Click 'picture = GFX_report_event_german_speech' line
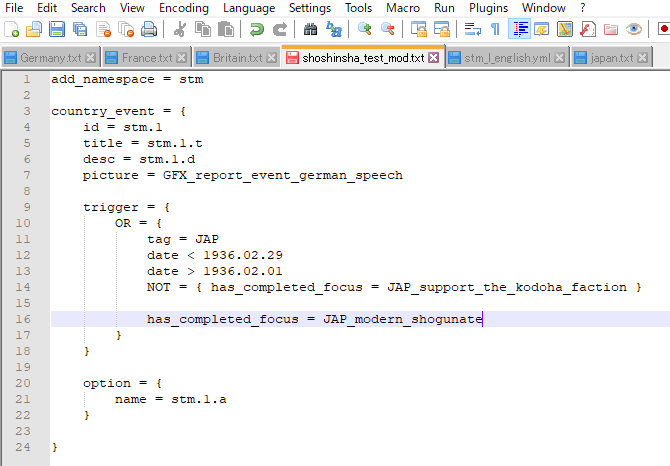Screen dimensions: 670x466 tap(243, 176)
